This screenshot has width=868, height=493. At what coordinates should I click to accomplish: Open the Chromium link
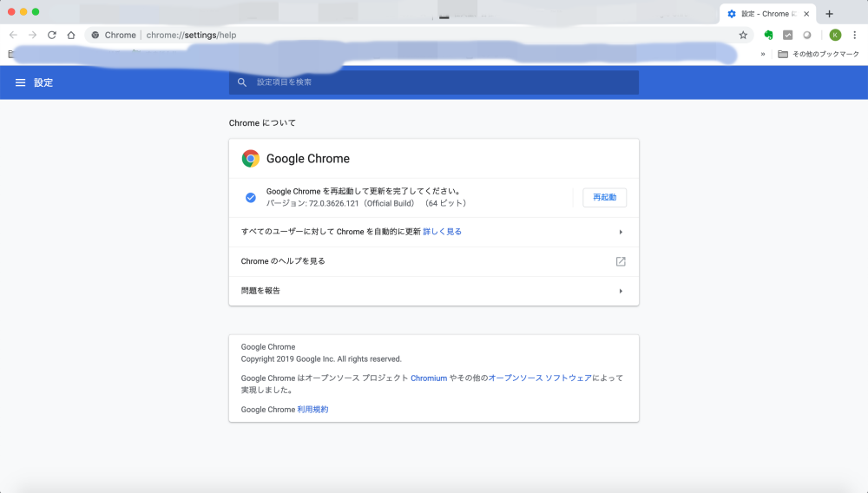(x=429, y=378)
